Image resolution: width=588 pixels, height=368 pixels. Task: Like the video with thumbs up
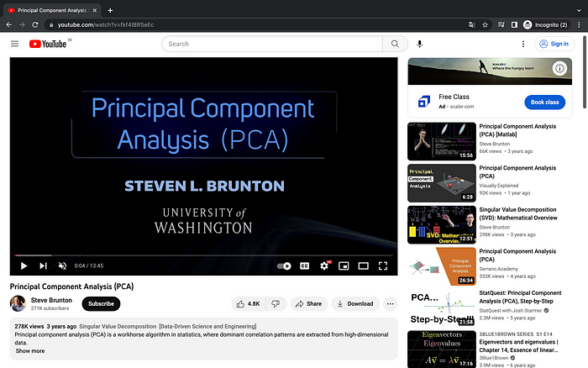point(249,304)
